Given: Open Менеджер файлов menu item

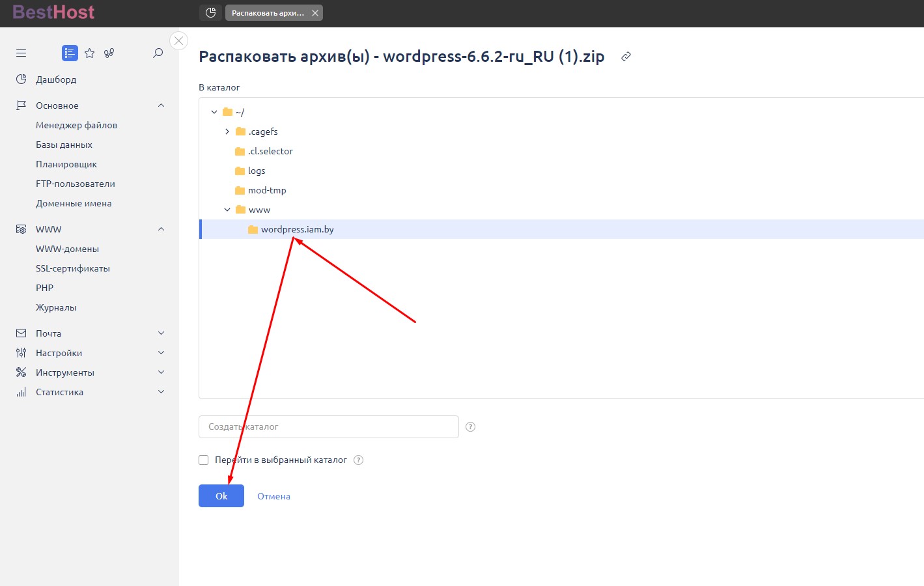Looking at the screenshot, I should point(76,125).
